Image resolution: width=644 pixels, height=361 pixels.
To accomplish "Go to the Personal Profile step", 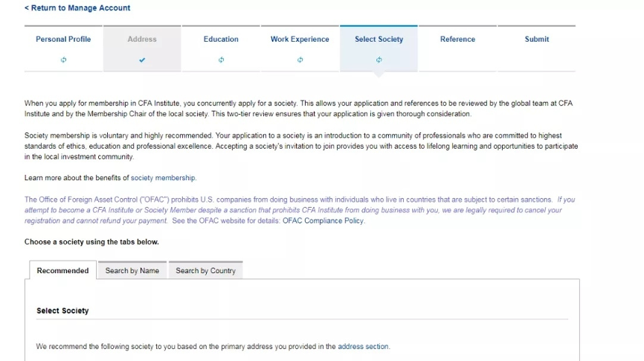I will 63,39.
